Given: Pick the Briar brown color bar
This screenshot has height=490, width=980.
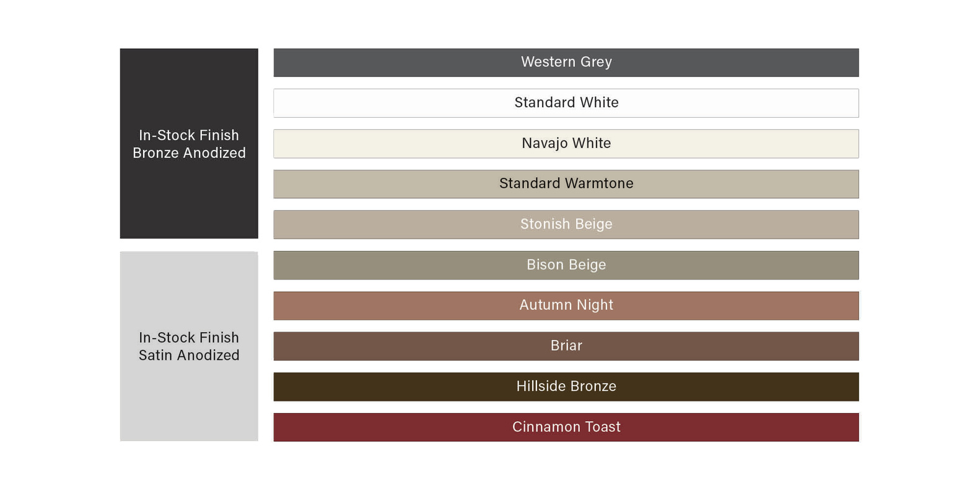Looking at the screenshot, I should point(566,346).
